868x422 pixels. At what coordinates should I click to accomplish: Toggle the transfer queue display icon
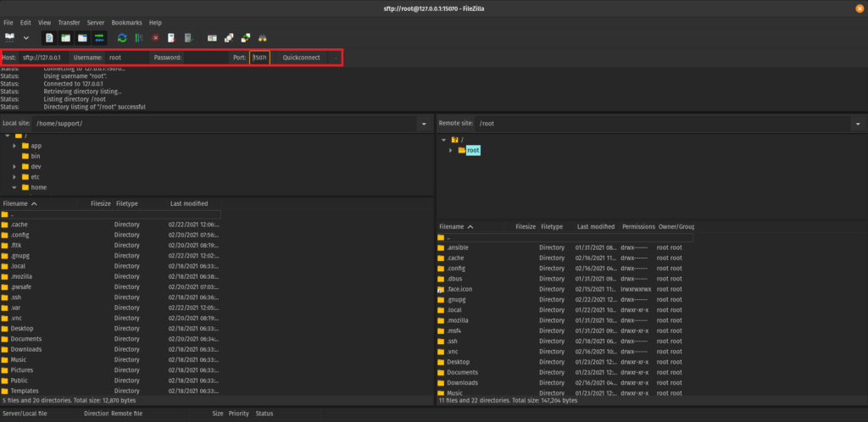[99, 37]
